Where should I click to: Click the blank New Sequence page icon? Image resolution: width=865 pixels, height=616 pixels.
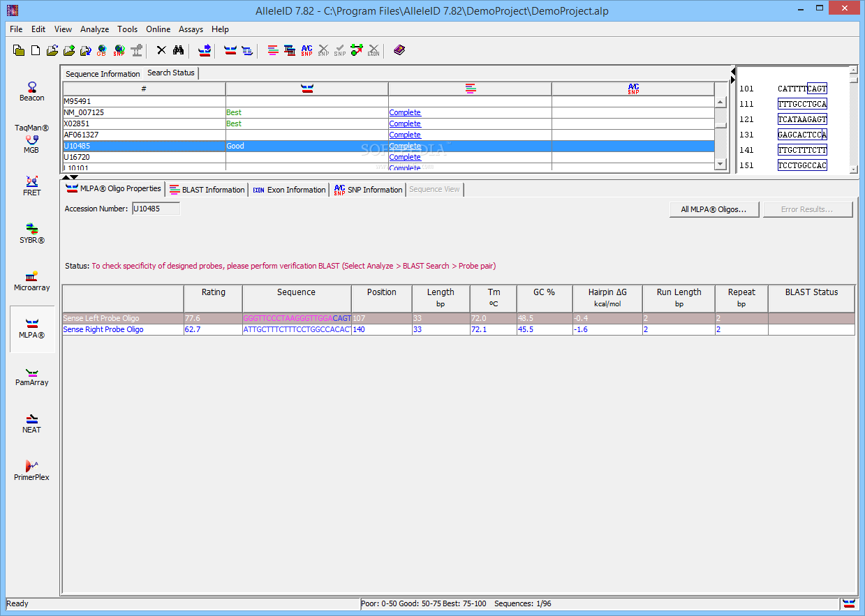36,50
